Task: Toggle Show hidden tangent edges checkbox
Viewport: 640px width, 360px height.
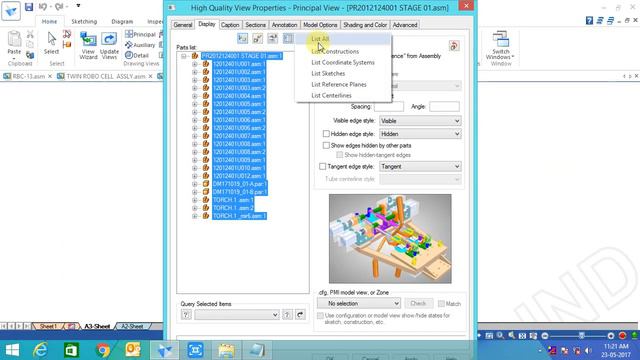Action: [x=339, y=155]
